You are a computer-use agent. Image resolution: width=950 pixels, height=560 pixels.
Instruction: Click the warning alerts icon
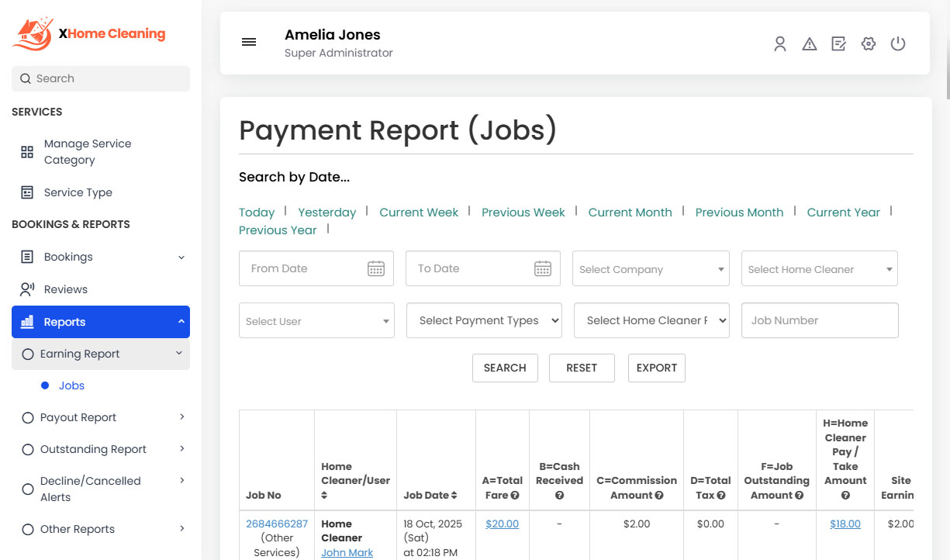[810, 44]
